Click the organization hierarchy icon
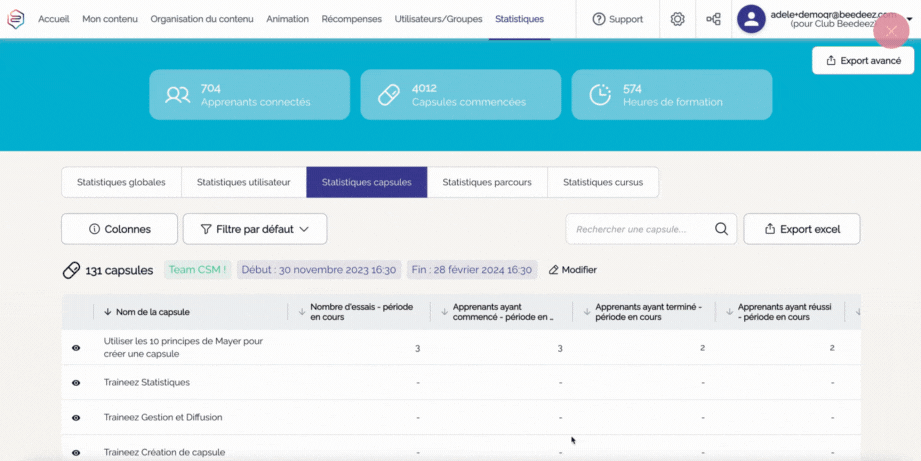 click(713, 19)
